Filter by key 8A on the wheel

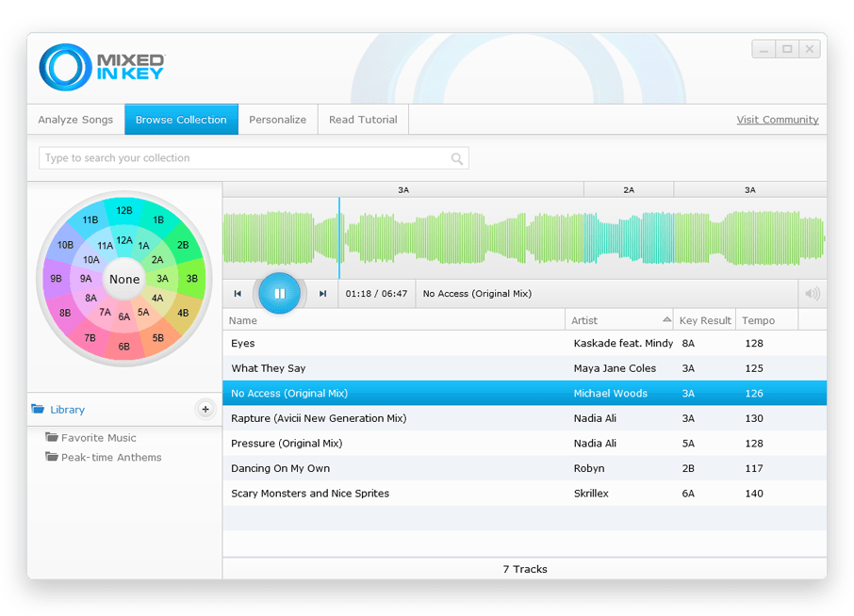pyautogui.click(x=91, y=298)
